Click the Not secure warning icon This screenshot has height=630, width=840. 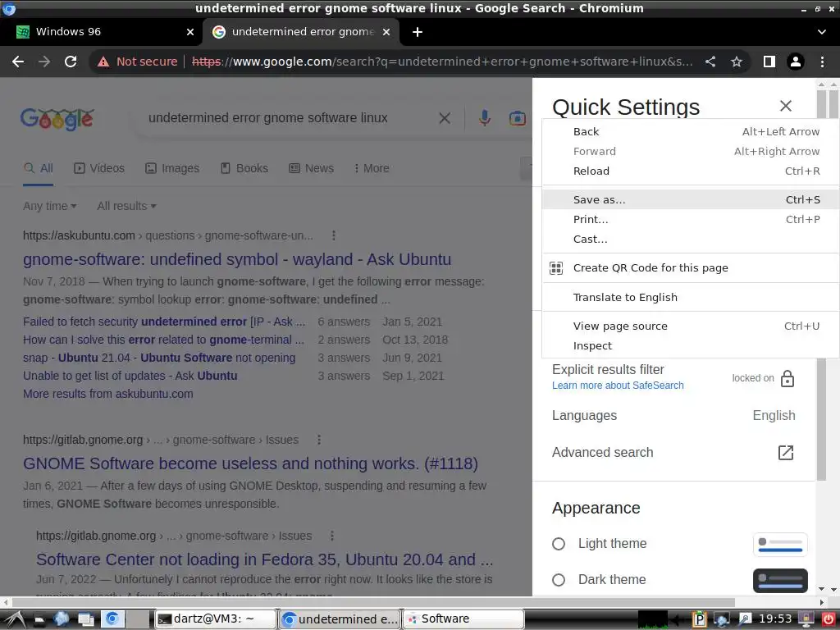tap(103, 62)
